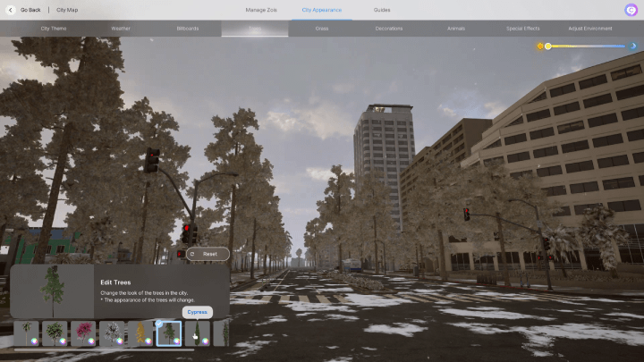Open the Weather settings tab
The image size is (644, 362).
coord(121,29)
